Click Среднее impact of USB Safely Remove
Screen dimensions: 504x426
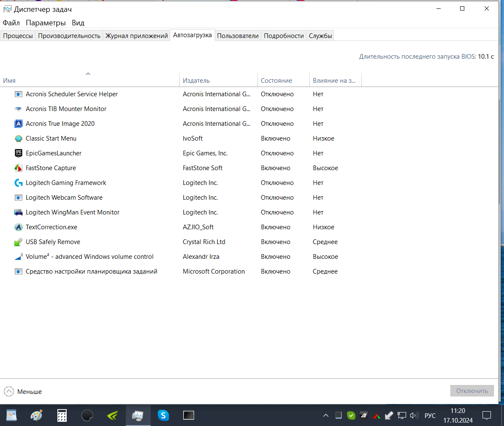click(x=325, y=242)
